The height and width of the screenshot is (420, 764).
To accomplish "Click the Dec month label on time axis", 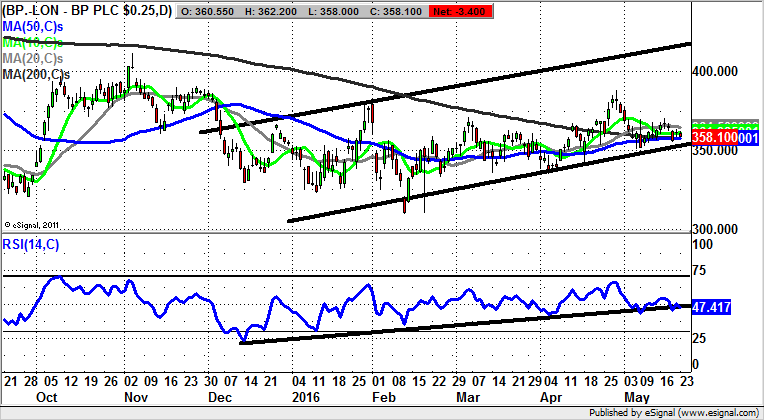I will [220, 396].
